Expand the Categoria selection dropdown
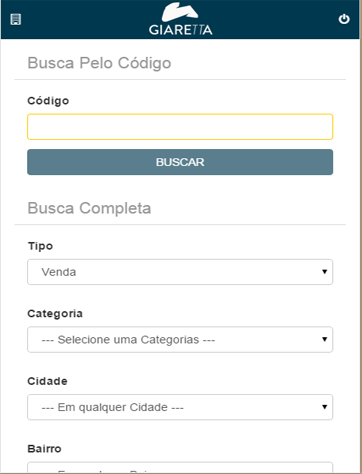This screenshot has width=362, height=474. 180,339
